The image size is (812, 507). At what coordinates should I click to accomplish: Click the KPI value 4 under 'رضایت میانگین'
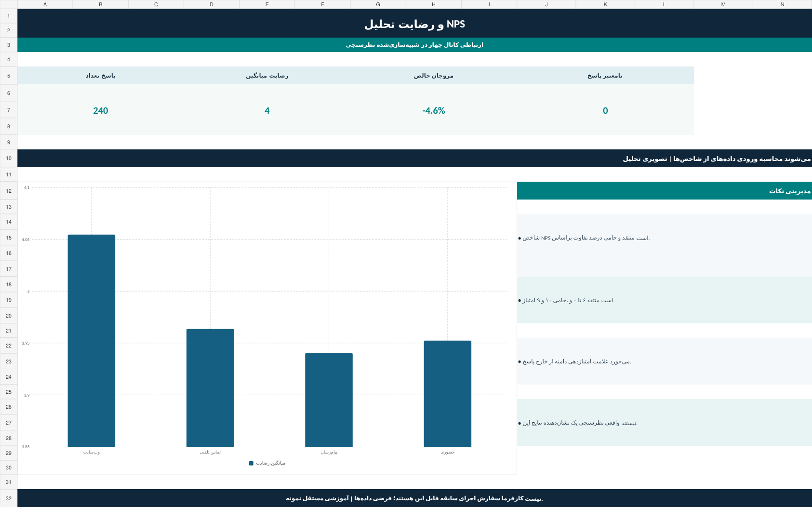(267, 110)
